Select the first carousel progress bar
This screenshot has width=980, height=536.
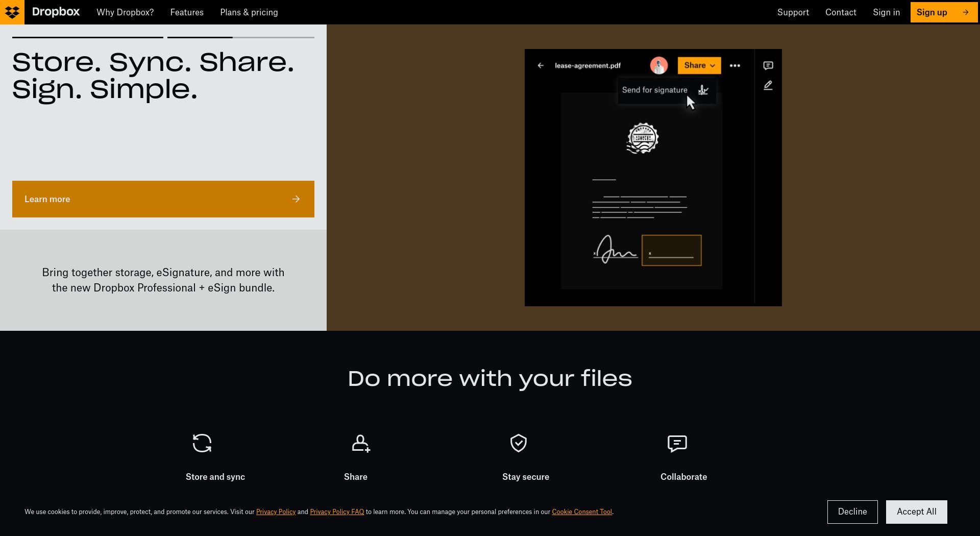[x=88, y=37]
